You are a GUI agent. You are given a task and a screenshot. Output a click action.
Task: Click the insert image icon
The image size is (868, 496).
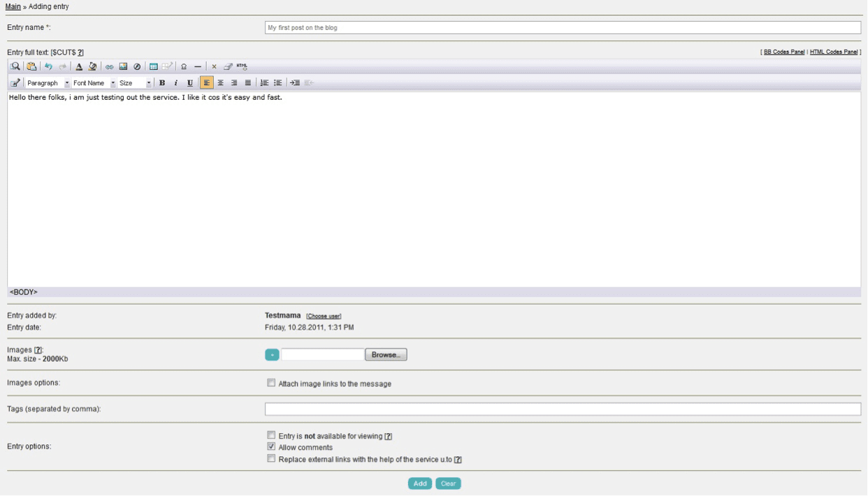(123, 66)
